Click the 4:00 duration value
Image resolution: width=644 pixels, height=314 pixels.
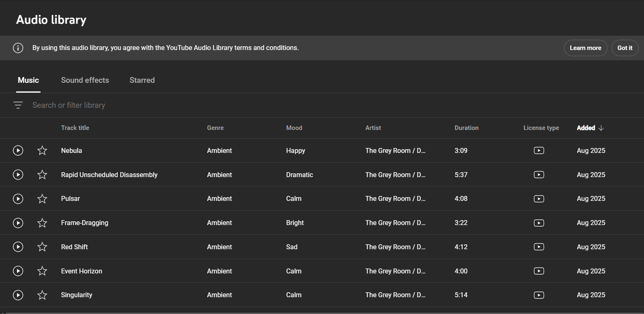pyautogui.click(x=461, y=271)
